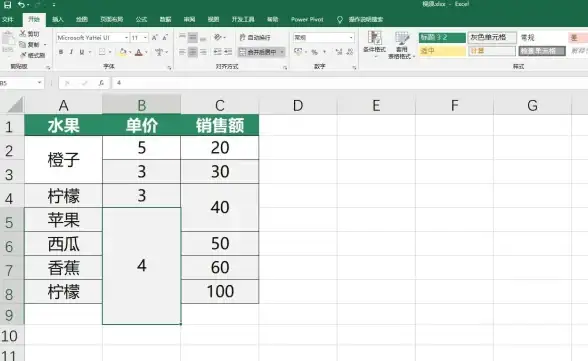Click the text orientation icon
This screenshot has width=588, height=361.
pos(218,37)
